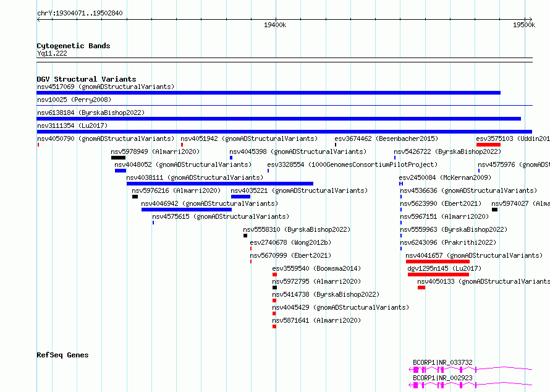Click the 19500k ruler tick label
Image resolution: width=550 pixels, height=392 pixels.
524,25
